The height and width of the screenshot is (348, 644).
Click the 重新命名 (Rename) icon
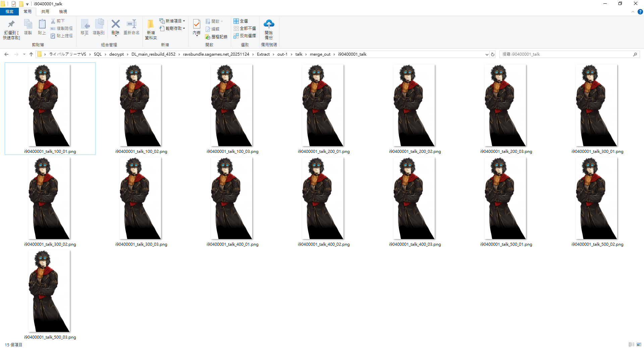pyautogui.click(x=131, y=24)
